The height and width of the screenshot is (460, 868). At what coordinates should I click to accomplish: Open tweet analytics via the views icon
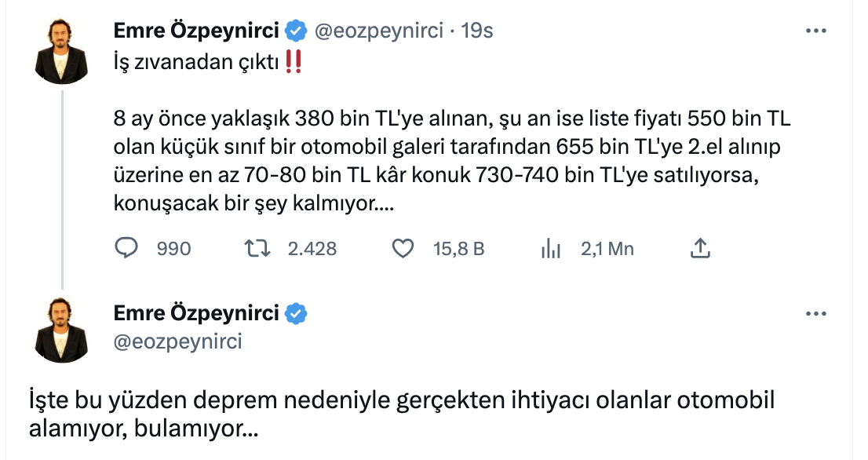coord(552,248)
